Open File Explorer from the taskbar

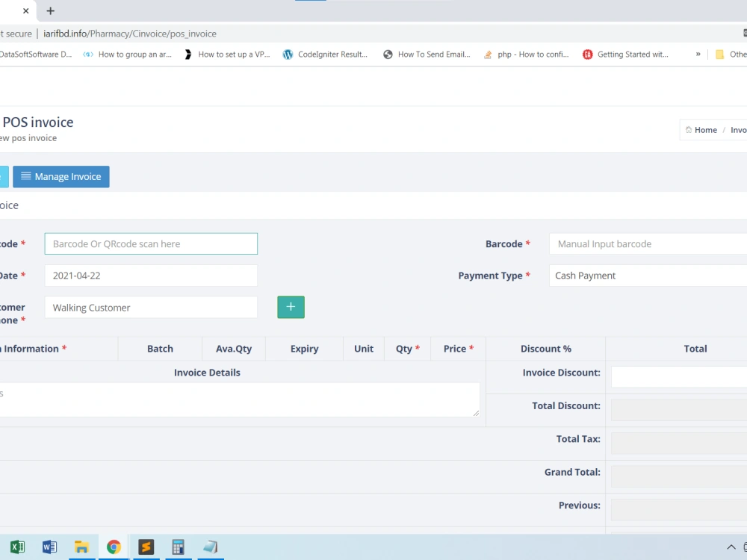[82, 547]
